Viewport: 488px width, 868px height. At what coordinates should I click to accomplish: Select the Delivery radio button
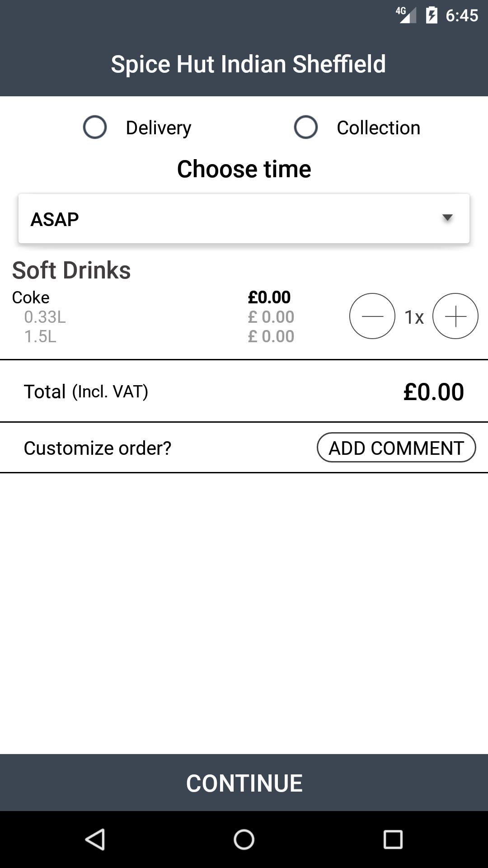(x=95, y=127)
